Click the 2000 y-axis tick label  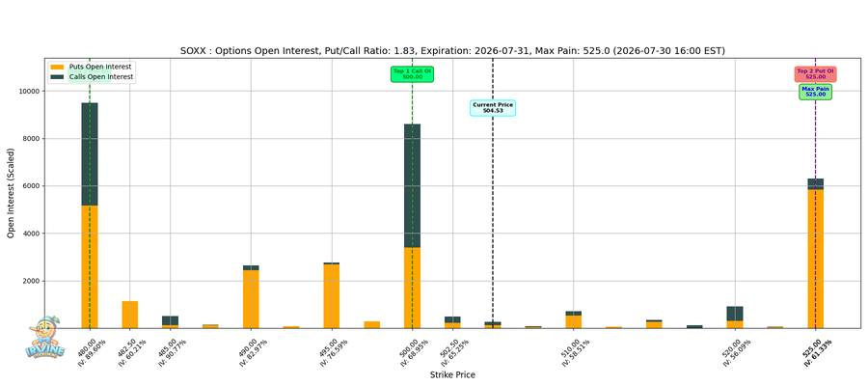[31, 282]
